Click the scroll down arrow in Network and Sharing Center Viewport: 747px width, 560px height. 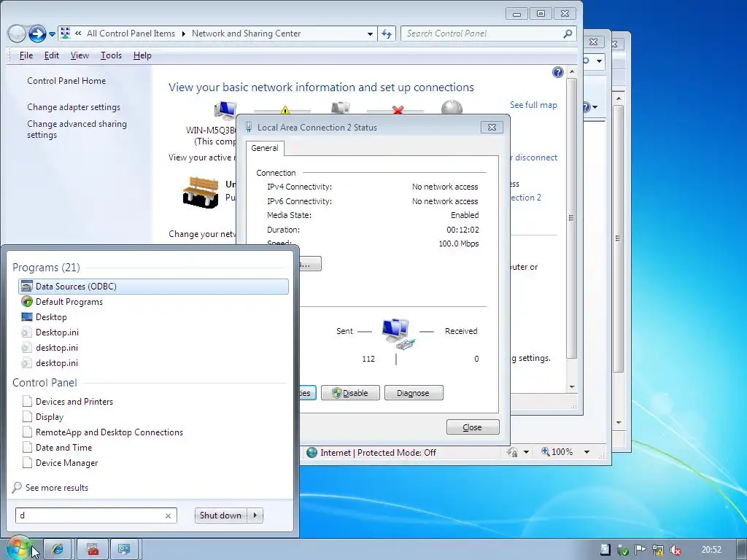(x=572, y=387)
